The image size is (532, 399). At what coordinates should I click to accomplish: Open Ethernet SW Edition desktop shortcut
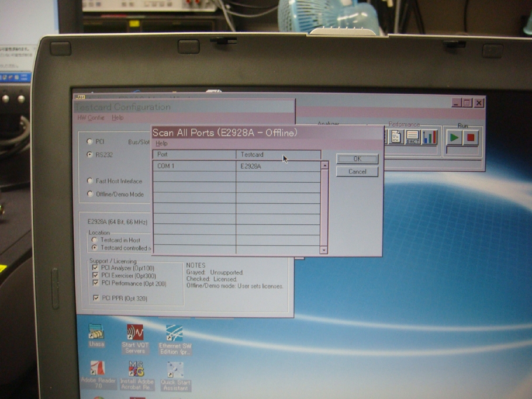(x=175, y=339)
